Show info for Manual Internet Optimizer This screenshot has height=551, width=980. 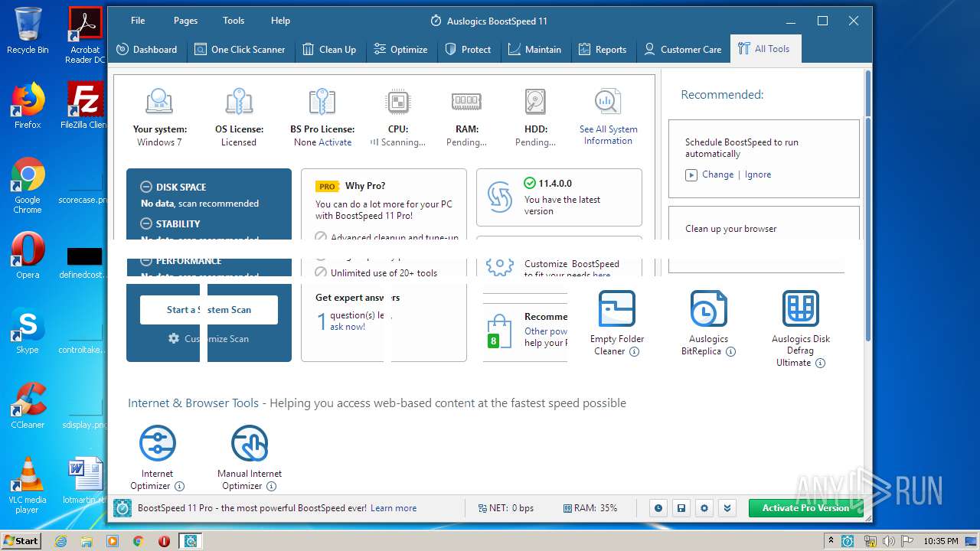271,487
